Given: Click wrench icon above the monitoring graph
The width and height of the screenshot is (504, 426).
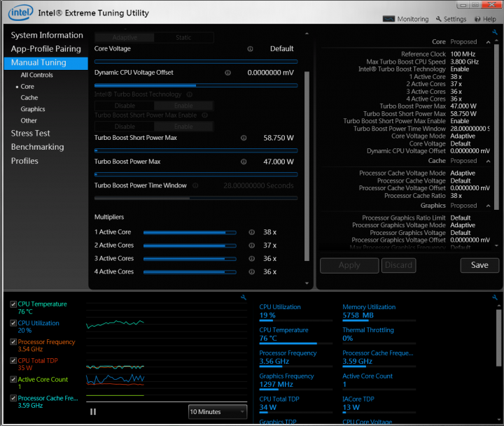Looking at the screenshot, I should pos(244,297).
